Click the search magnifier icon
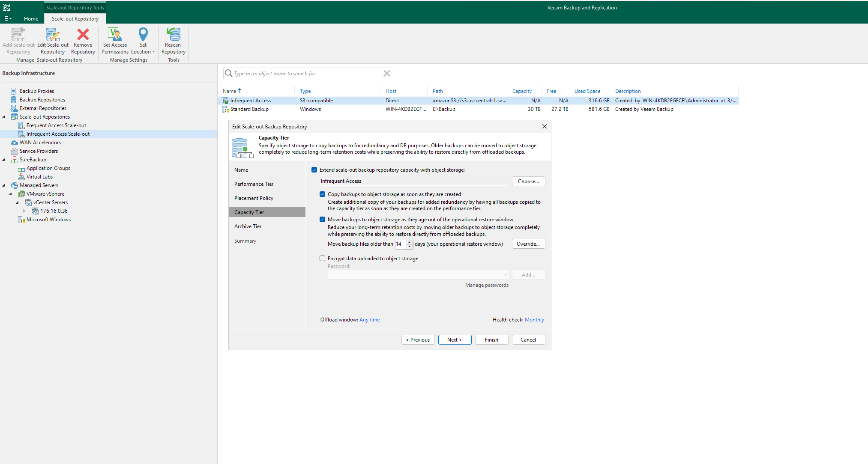The height and width of the screenshot is (464, 868). (229, 73)
